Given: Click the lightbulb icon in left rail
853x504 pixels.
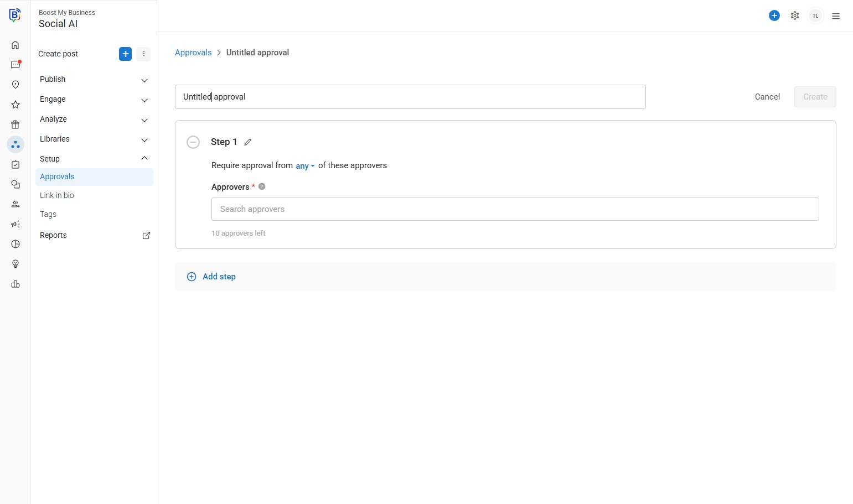Looking at the screenshot, I should click(x=15, y=264).
